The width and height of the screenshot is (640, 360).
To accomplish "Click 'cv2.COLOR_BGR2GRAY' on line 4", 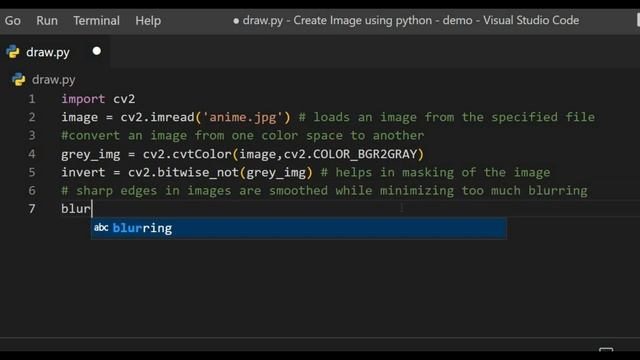I will click(350, 154).
